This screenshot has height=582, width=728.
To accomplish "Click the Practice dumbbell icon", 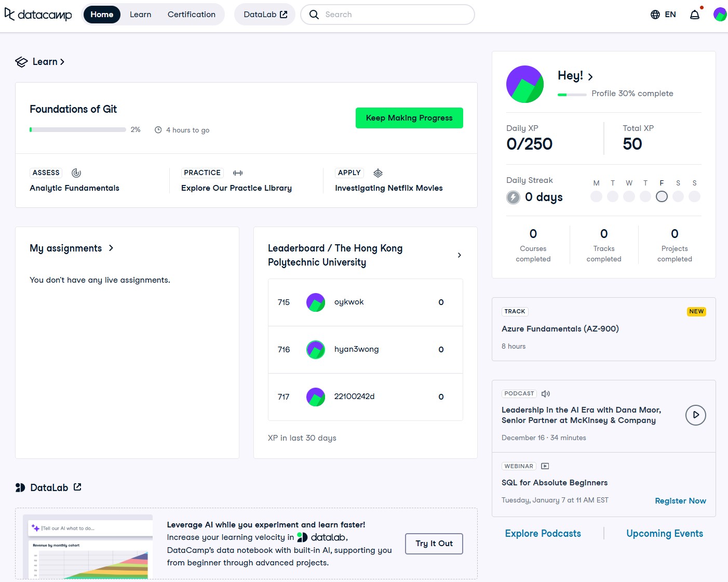I will [238, 173].
